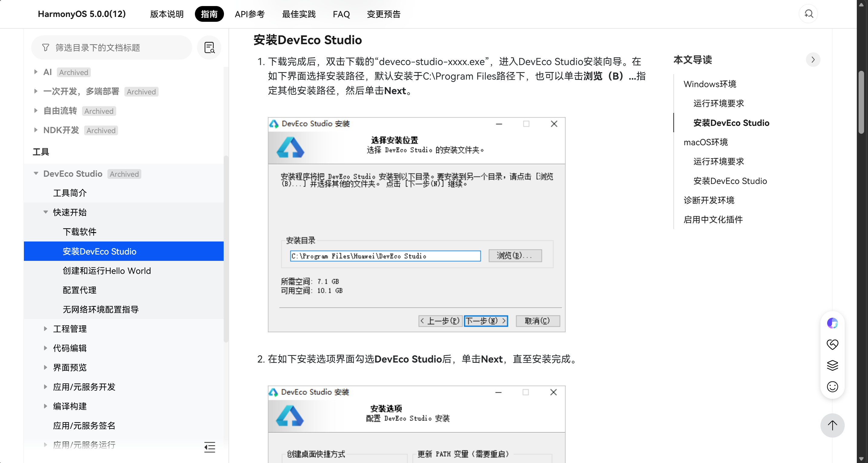Open the search assistant icon in header
The width and height of the screenshot is (868, 463).
click(x=808, y=14)
